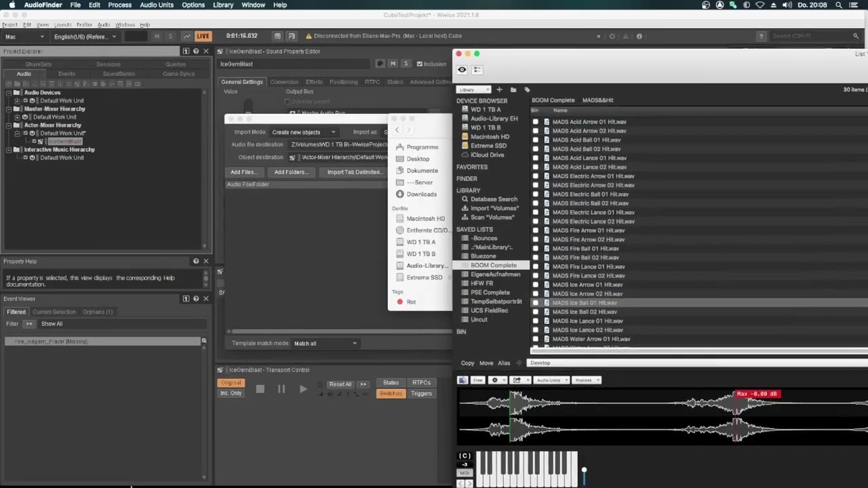Click the tag icon in AudioFinder toolbar
The image size is (868, 488).
[527, 89]
